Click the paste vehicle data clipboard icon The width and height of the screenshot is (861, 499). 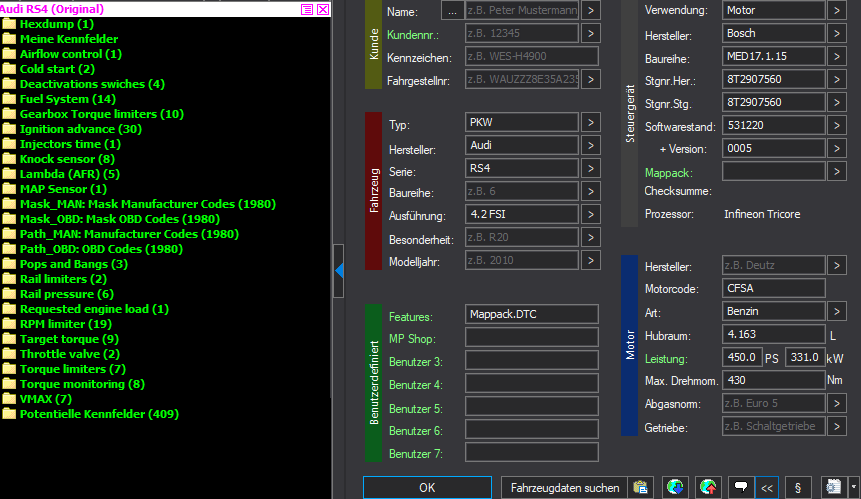[640, 487]
